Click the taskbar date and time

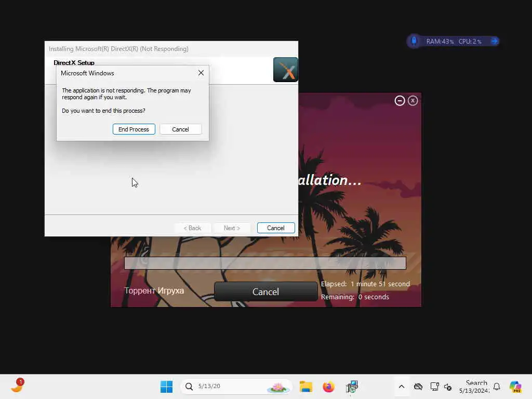[x=474, y=387]
